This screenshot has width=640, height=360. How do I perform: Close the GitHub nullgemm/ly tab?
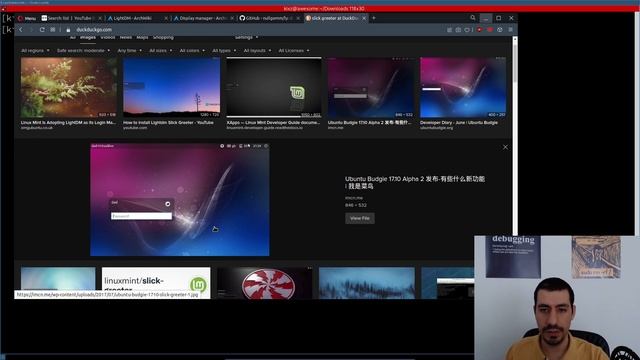click(298, 18)
